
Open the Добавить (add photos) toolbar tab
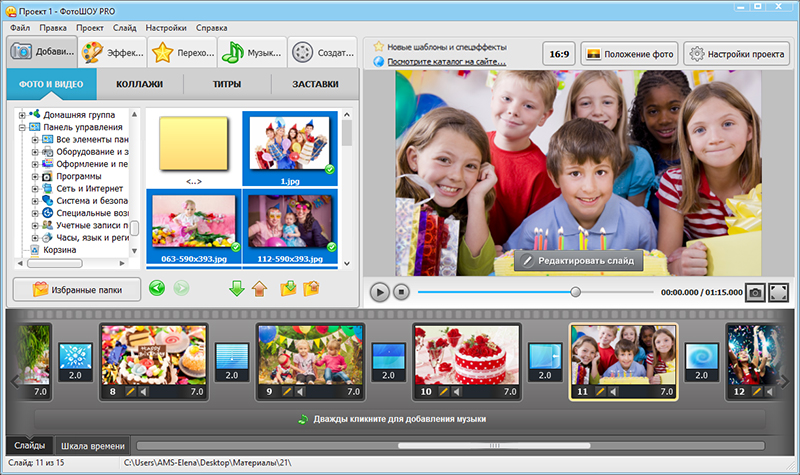pos(42,52)
